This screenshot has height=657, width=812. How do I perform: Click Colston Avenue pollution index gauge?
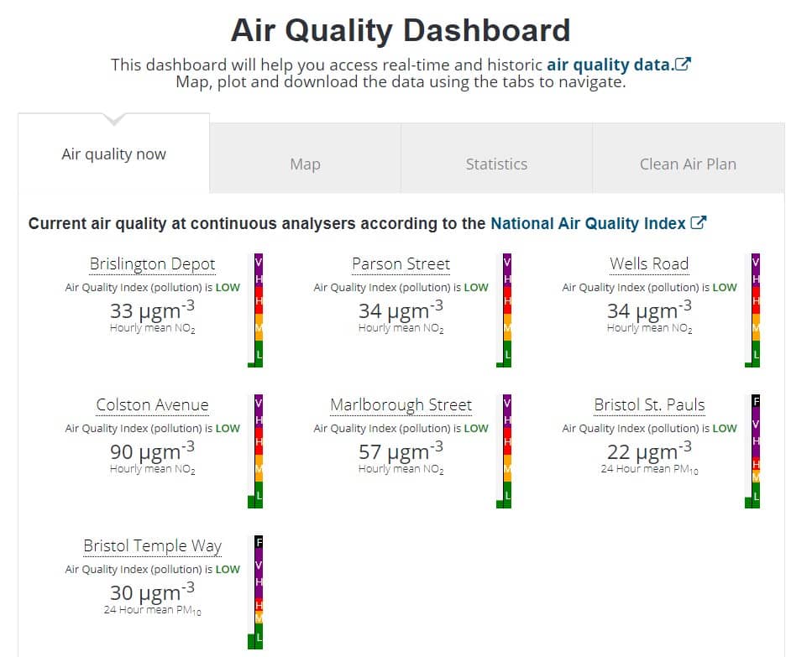255,451
